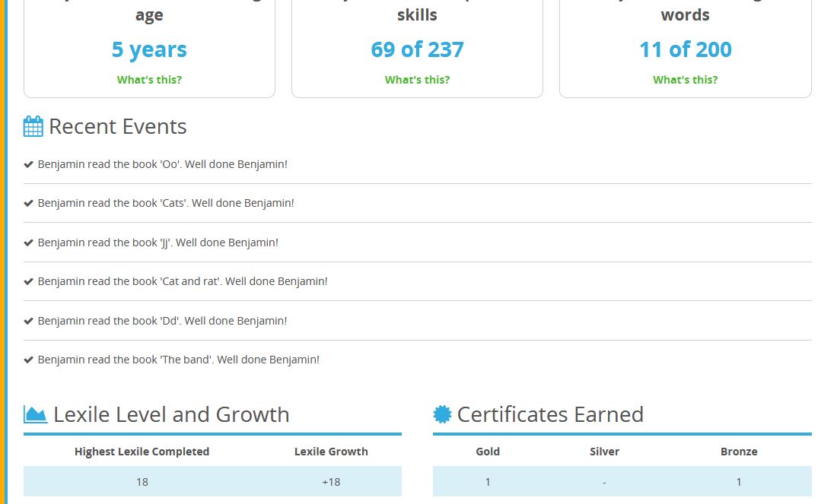Click the '+18' Lexile Growth cell
This screenshot has width=821, height=504.
331,482
